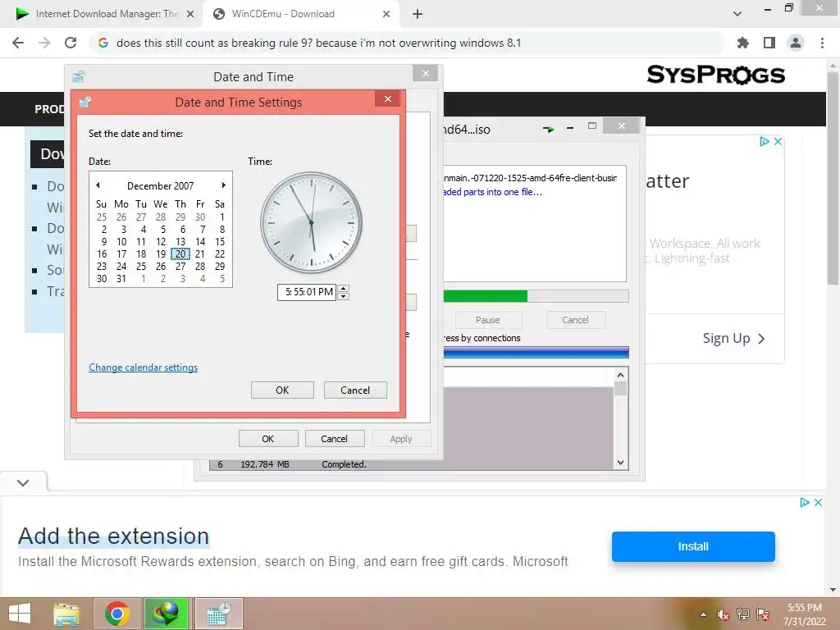
Task: Click the IDM download progress bar
Action: (536, 296)
